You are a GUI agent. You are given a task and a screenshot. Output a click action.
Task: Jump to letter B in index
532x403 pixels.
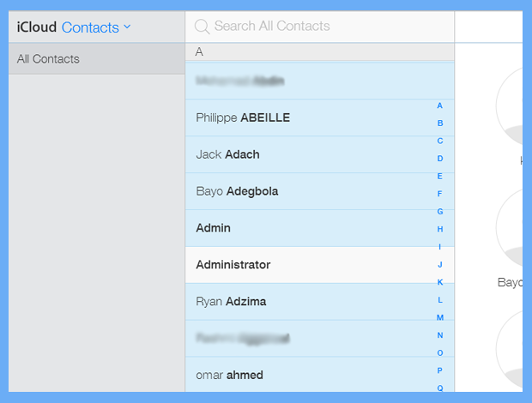tap(440, 123)
